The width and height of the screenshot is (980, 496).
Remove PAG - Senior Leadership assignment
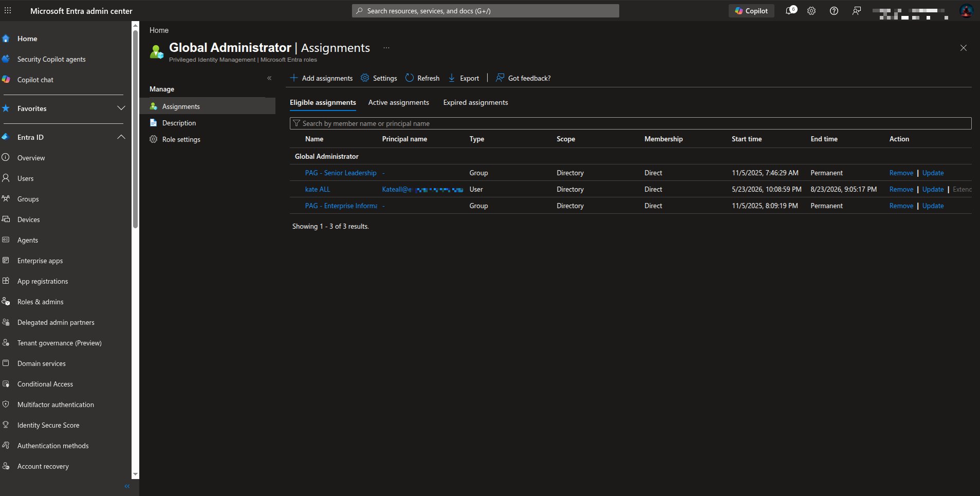901,173
